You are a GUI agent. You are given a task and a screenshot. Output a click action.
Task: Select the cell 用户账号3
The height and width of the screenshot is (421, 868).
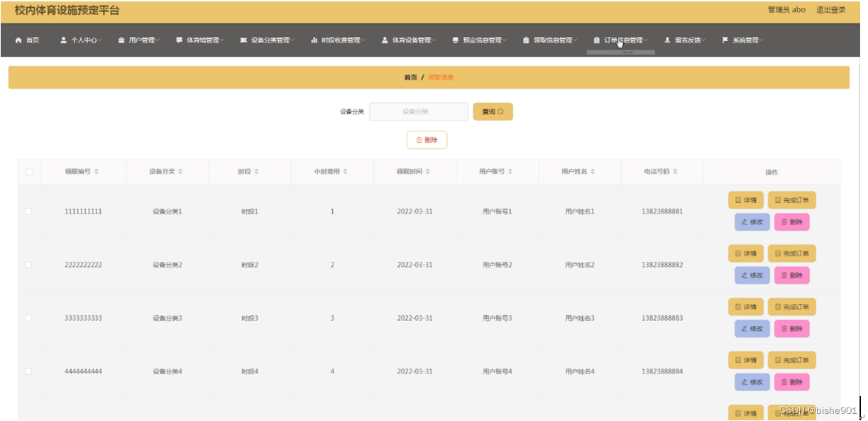(498, 318)
